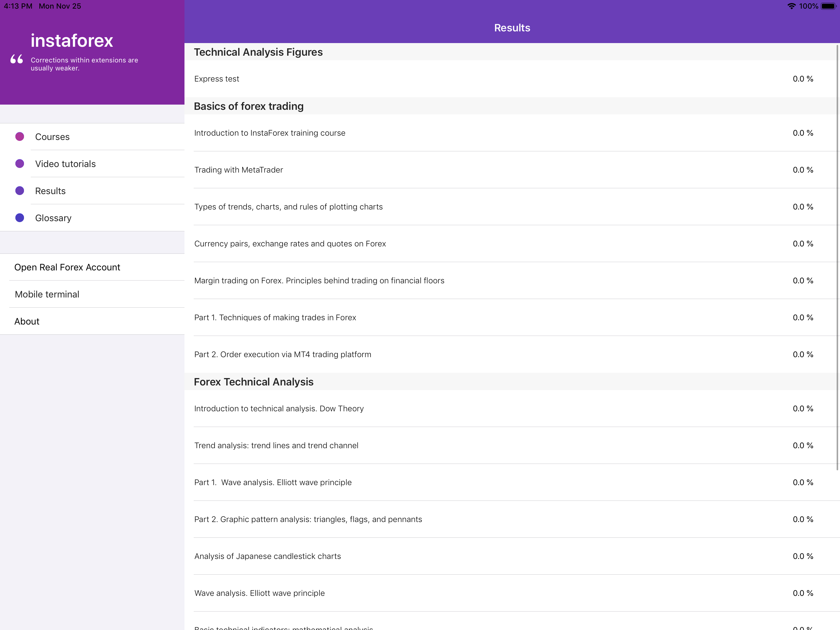This screenshot has width=840, height=630.
Task: Open Video tutorials section
Action: pos(65,164)
